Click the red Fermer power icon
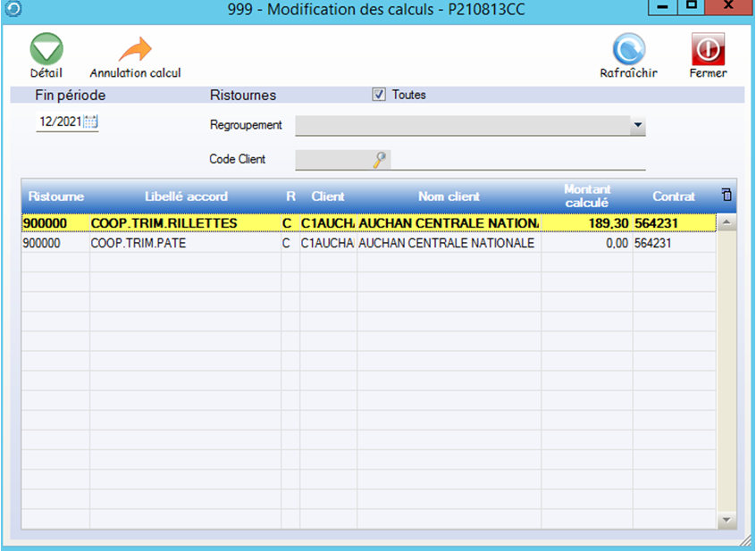This screenshot has width=756, height=551. [708, 49]
